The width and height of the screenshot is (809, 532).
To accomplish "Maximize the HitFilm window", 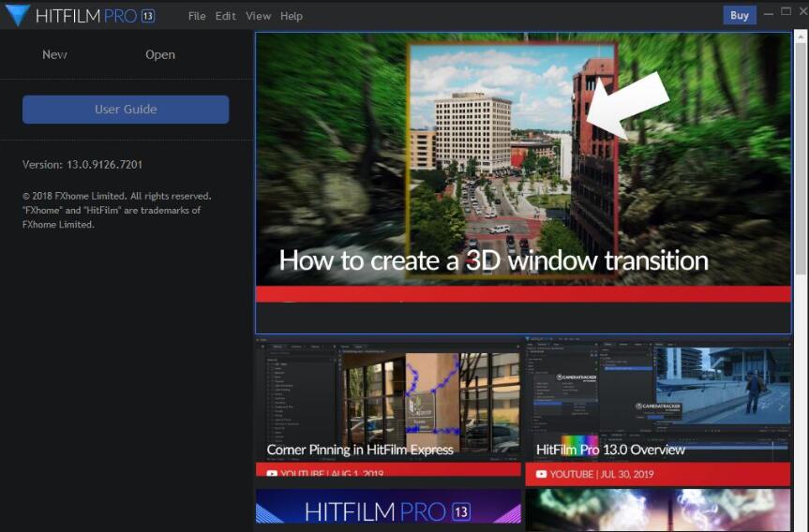I will (x=786, y=11).
